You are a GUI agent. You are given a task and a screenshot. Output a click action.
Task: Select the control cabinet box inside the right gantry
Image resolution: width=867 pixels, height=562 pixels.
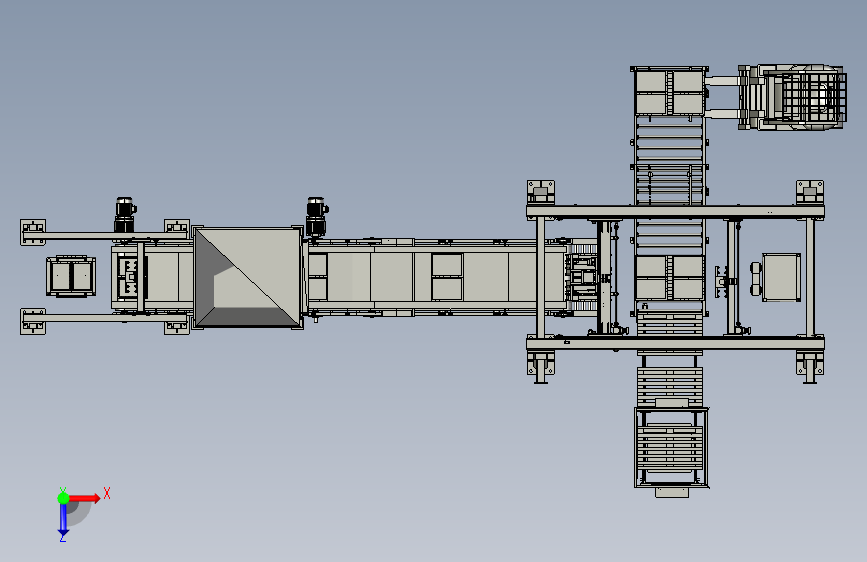click(781, 277)
